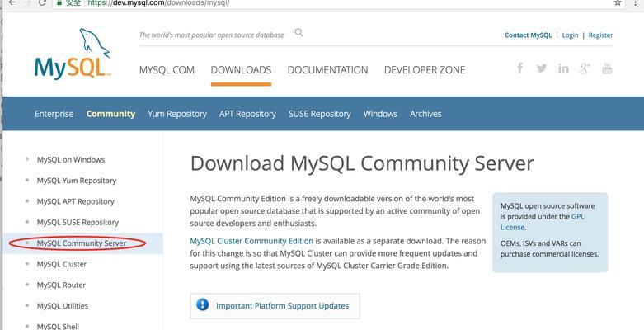Viewport: 644px width, 330px height.
Task: Open MySQL APT Repository sidebar link
Action: [76, 201]
